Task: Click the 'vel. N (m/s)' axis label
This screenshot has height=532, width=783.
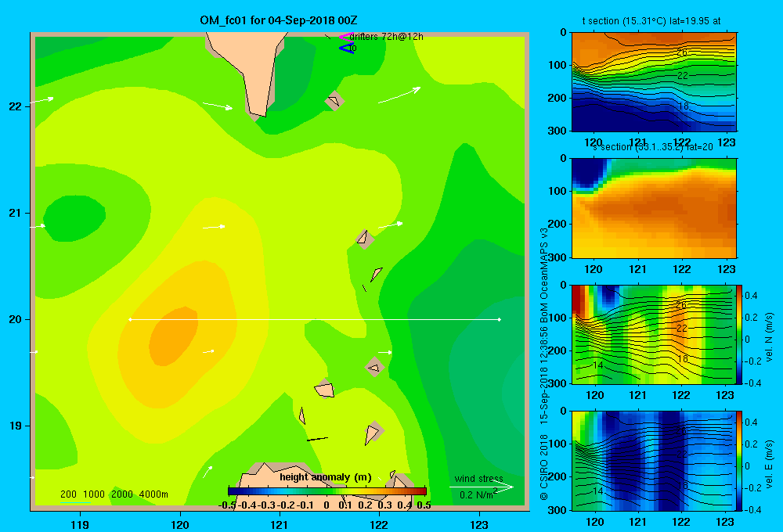Action: (769, 337)
